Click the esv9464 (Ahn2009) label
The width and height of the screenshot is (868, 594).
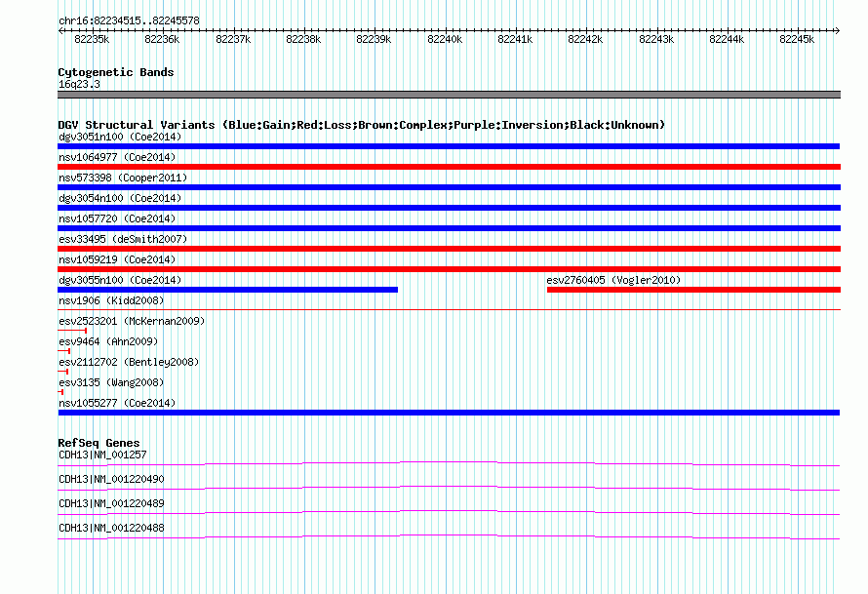click(108, 341)
